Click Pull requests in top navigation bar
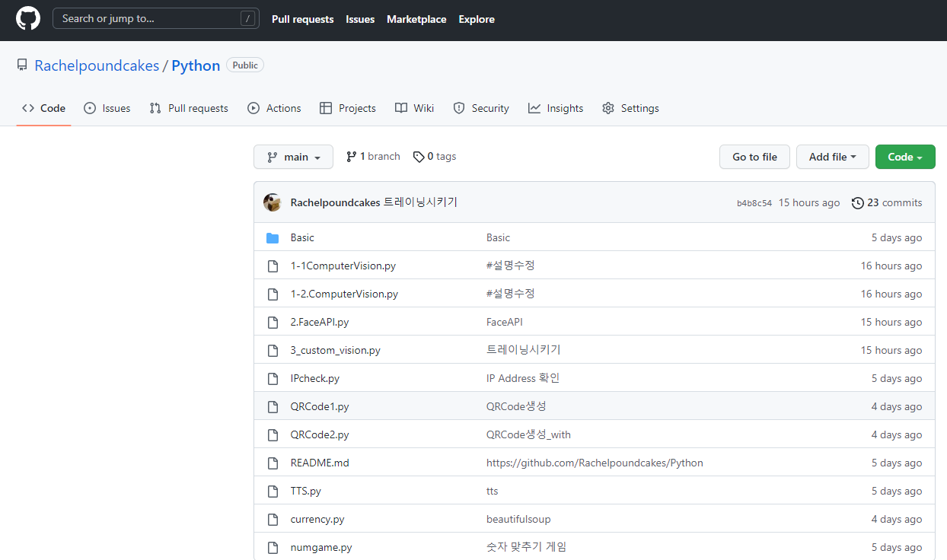The height and width of the screenshot is (560, 947). point(303,19)
